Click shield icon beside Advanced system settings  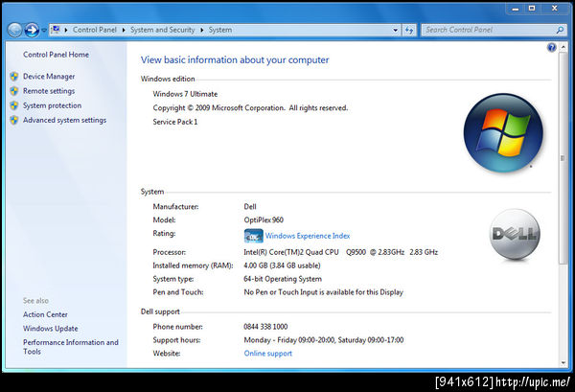click(x=14, y=120)
